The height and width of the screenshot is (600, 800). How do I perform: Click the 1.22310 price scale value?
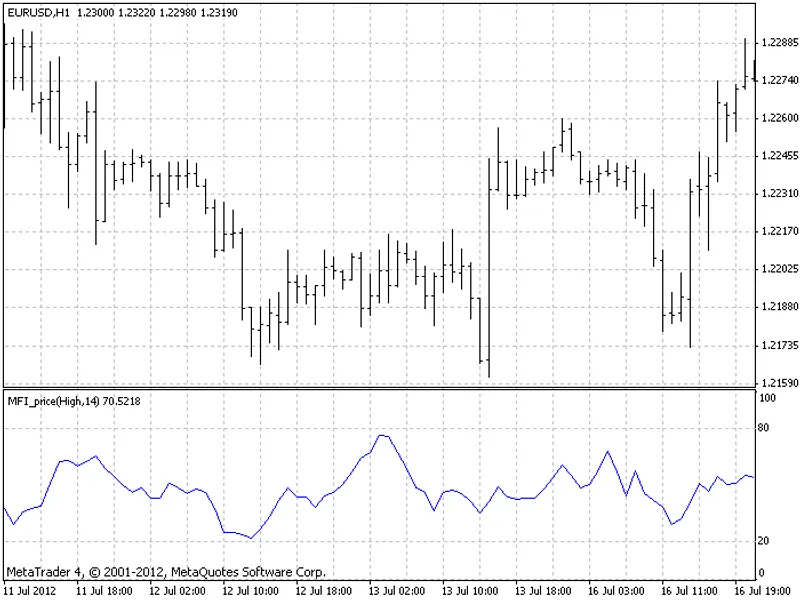pos(780,193)
